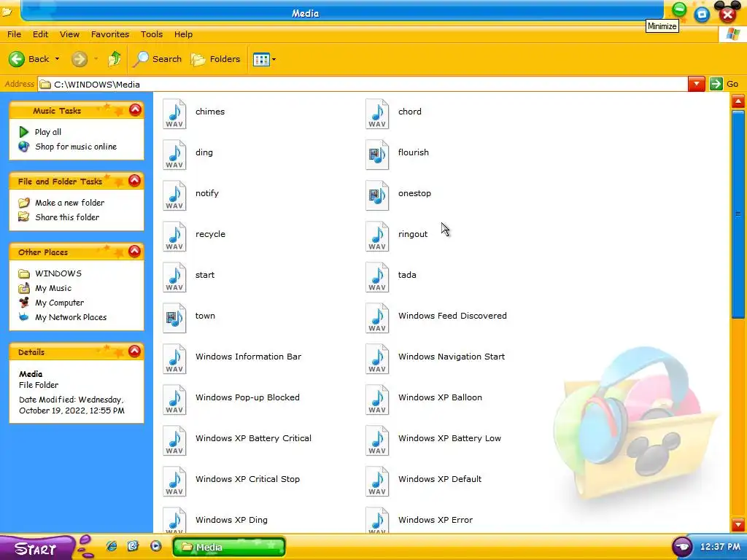The width and height of the screenshot is (747, 560).
Task: Click Make a new folder link
Action: click(x=69, y=203)
